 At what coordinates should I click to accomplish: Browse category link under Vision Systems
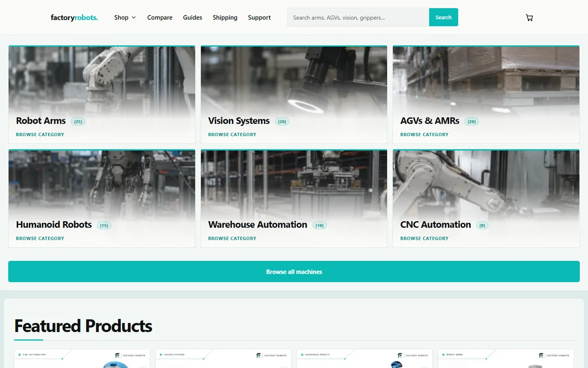coord(232,134)
